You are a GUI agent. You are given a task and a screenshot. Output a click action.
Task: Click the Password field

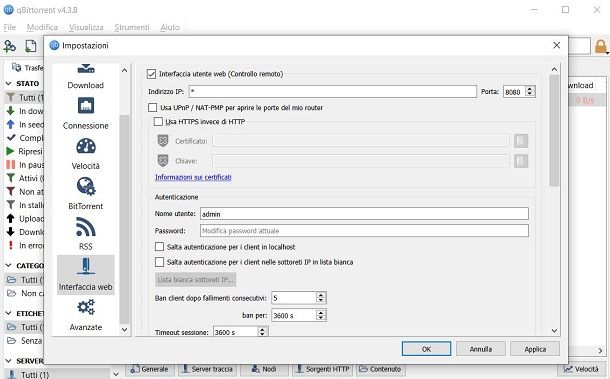[364, 231]
